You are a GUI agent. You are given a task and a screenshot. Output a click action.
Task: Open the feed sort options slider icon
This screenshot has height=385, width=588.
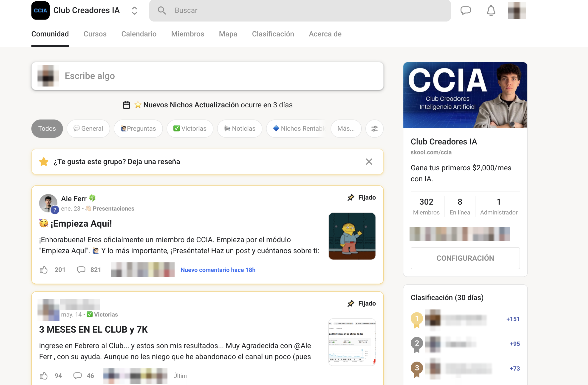pos(375,128)
